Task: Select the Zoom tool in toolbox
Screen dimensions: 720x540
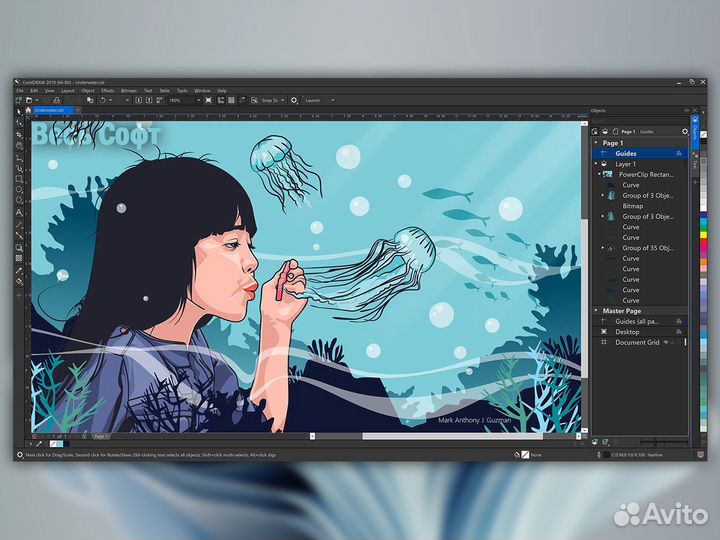Action: 19,146
